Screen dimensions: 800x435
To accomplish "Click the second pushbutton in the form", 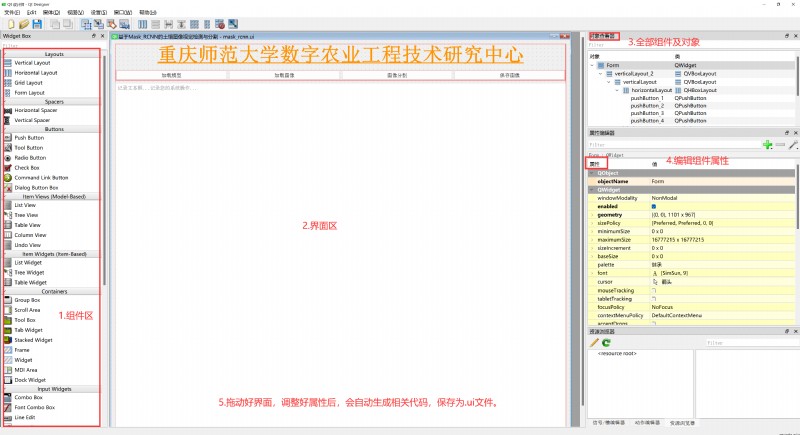I will [x=284, y=75].
